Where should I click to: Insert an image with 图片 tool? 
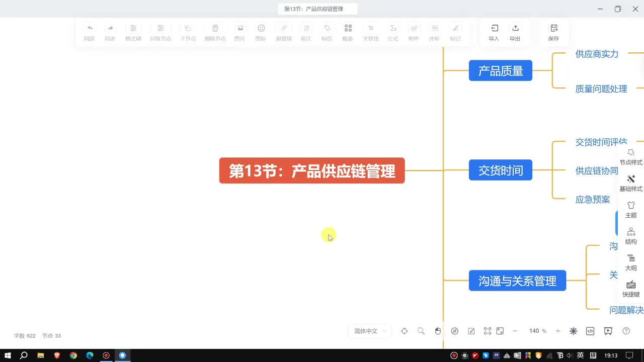(x=240, y=32)
